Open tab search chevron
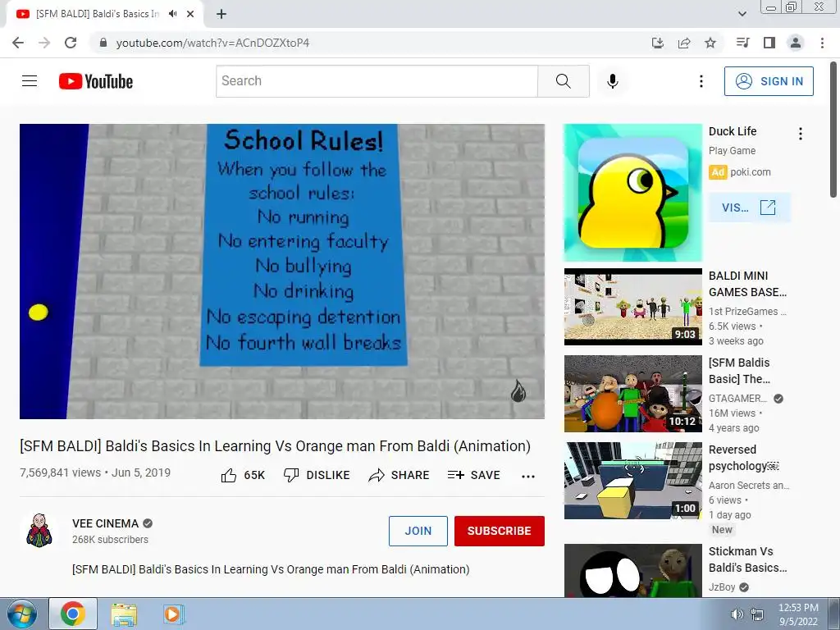Image resolution: width=840 pixels, height=630 pixels. click(x=742, y=14)
